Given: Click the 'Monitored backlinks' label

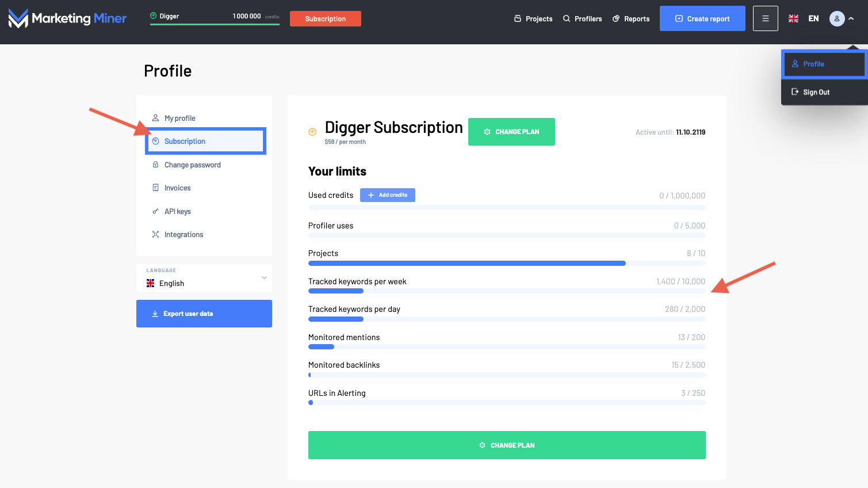Looking at the screenshot, I should pos(344,365).
